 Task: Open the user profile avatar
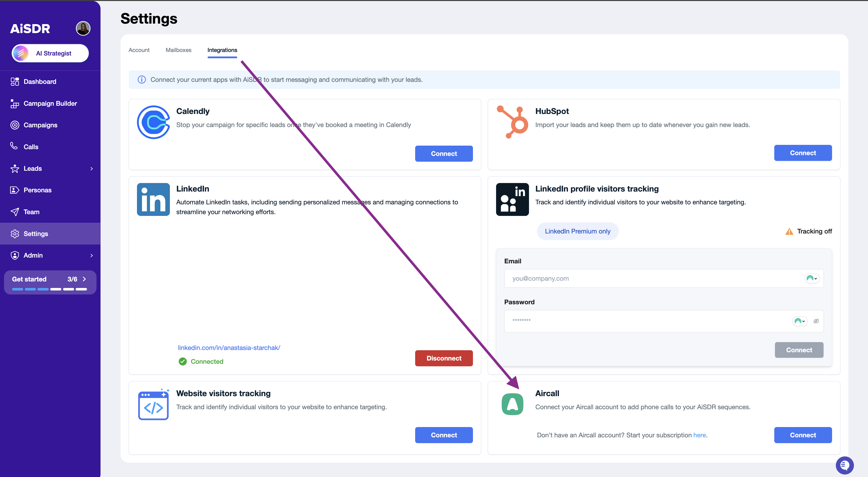point(83,28)
